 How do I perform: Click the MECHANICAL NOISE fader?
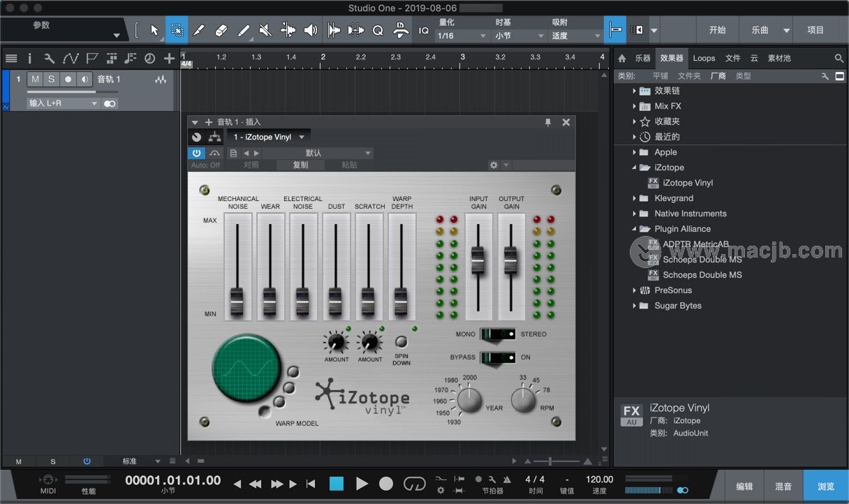[x=237, y=302]
